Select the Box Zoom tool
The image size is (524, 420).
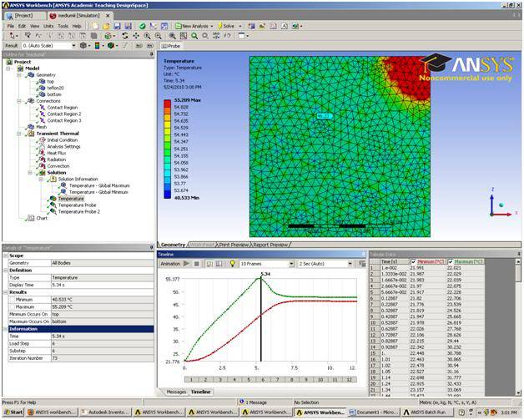(158, 36)
